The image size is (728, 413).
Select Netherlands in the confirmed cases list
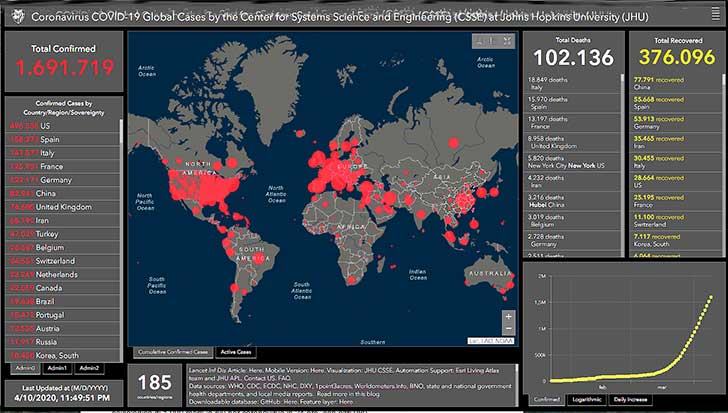coord(63,274)
